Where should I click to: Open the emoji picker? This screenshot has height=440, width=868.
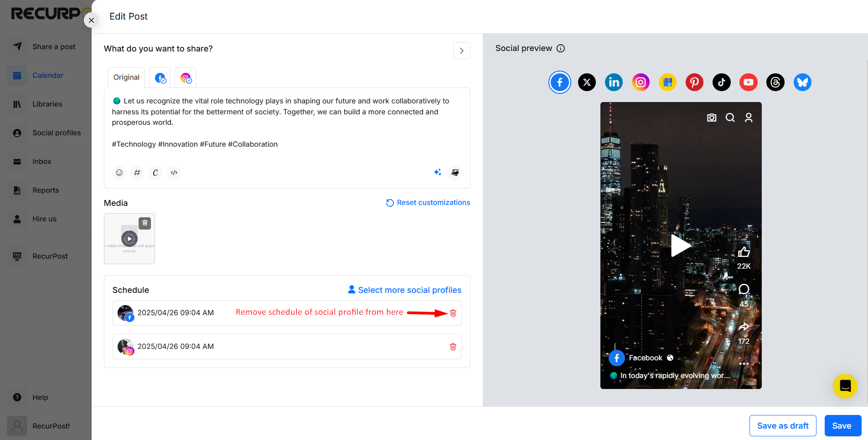tap(119, 173)
